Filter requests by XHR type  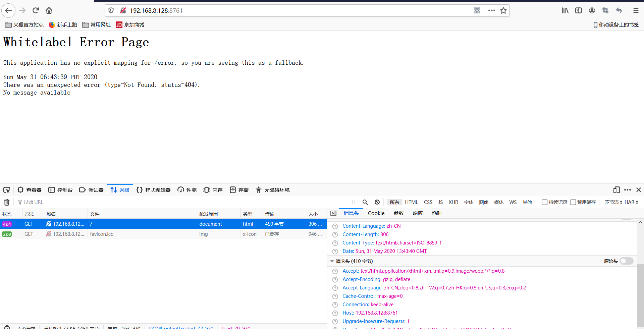(453, 202)
